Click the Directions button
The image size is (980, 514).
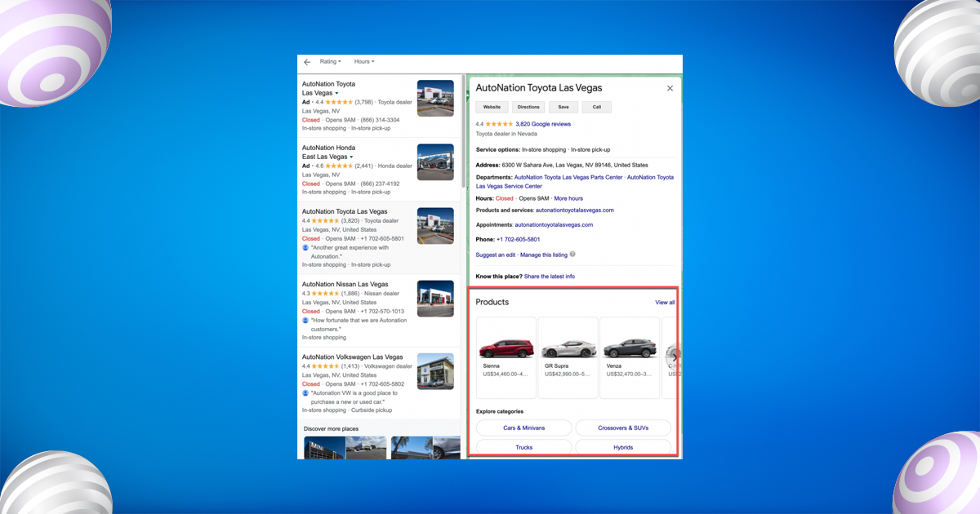[528, 107]
